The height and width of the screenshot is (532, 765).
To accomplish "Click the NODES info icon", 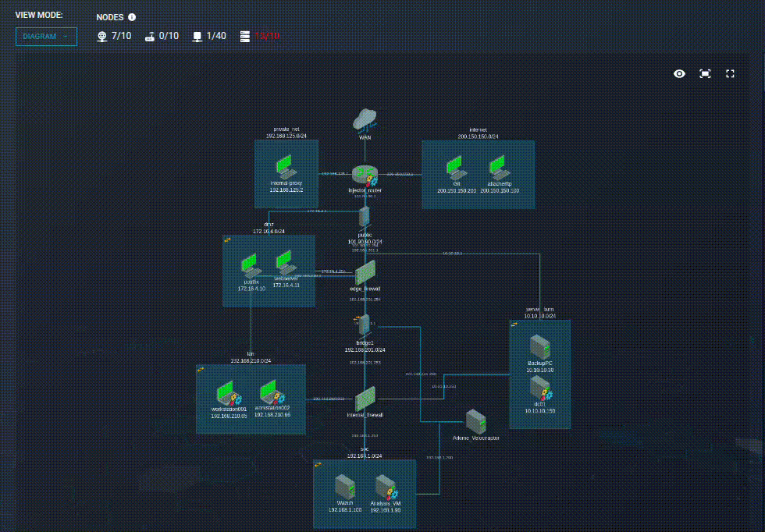I will tap(132, 17).
